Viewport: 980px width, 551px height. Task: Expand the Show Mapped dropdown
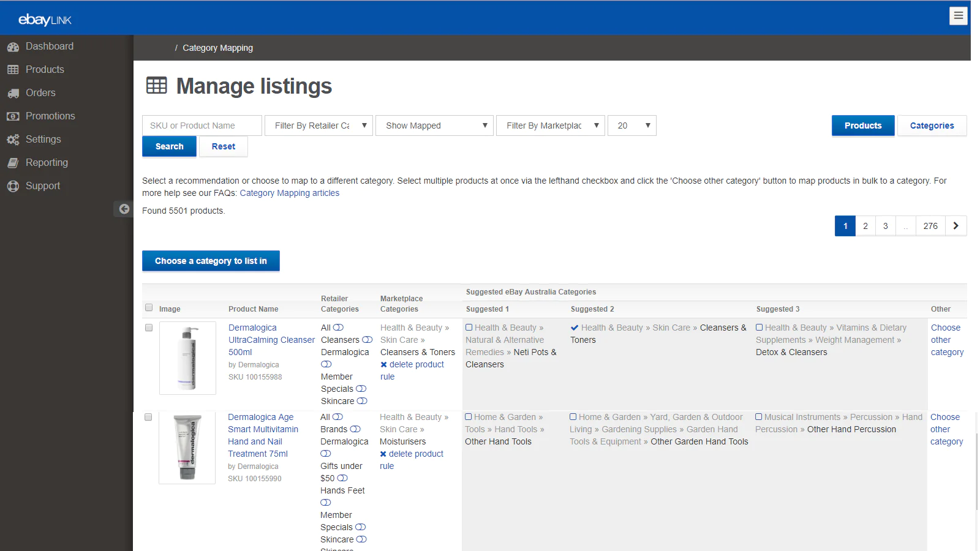point(434,126)
